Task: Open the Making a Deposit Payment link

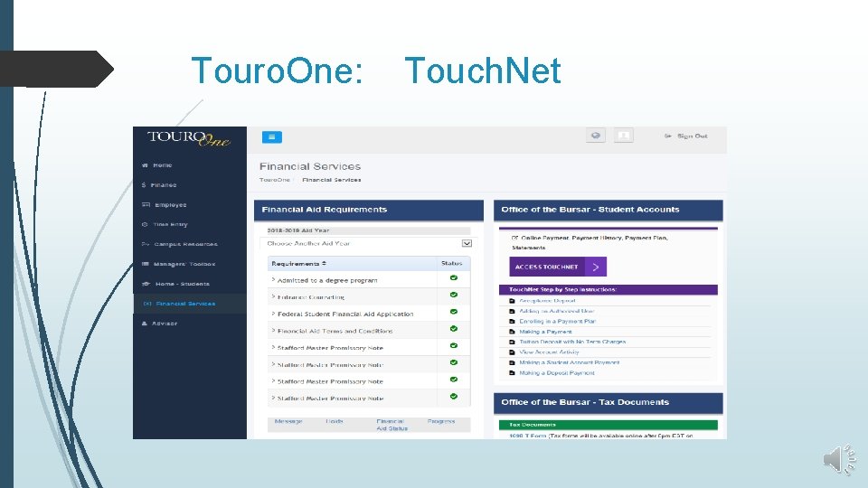Action: coord(556,373)
